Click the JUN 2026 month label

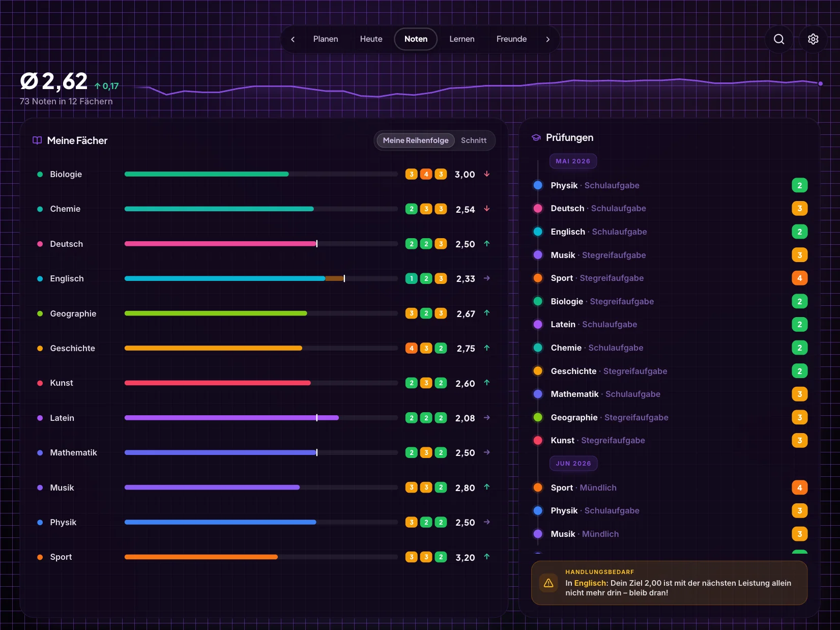click(573, 464)
